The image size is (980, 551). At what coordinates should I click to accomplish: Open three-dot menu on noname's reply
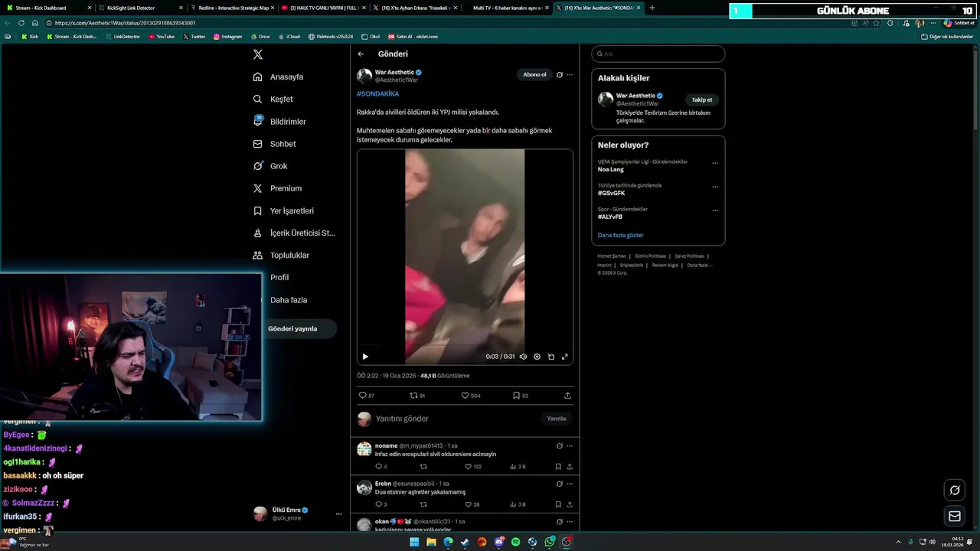click(570, 446)
